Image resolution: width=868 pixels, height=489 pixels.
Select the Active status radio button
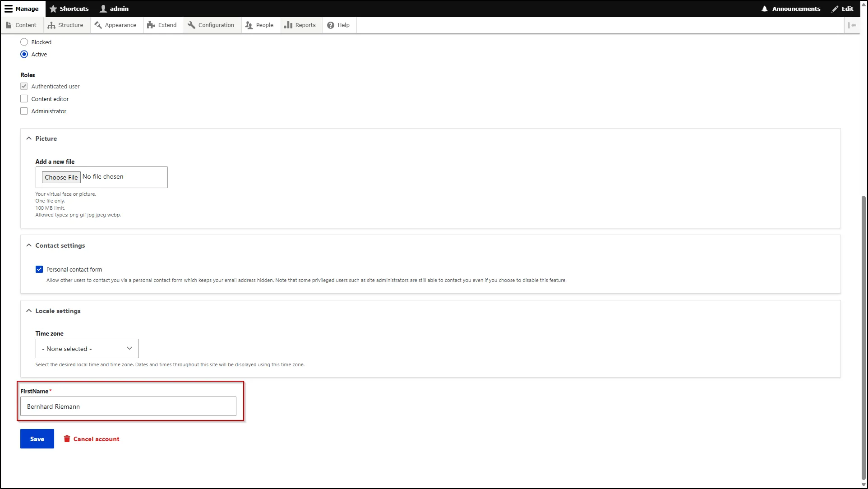click(24, 54)
